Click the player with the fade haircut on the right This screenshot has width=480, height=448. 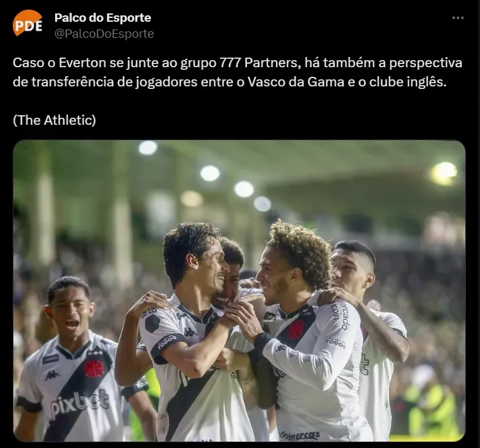tap(352, 268)
